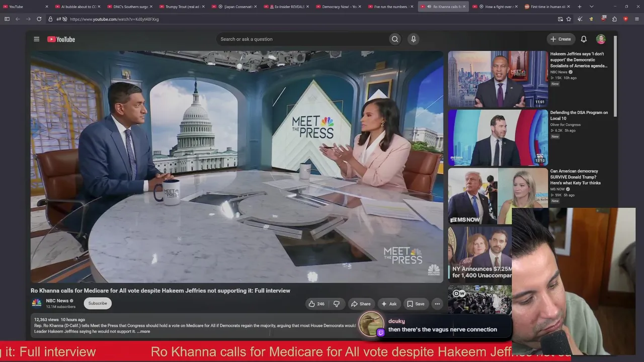The height and width of the screenshot is (362, 644).
Task: Go to YouTube home via logo
Action: coord(61,39)
